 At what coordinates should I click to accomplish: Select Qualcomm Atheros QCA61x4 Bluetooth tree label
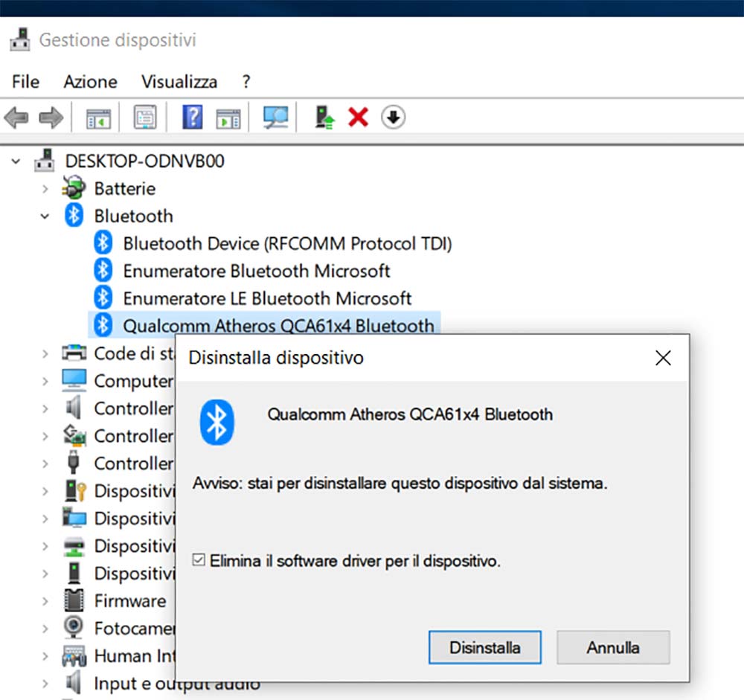[x=278, y=326]
